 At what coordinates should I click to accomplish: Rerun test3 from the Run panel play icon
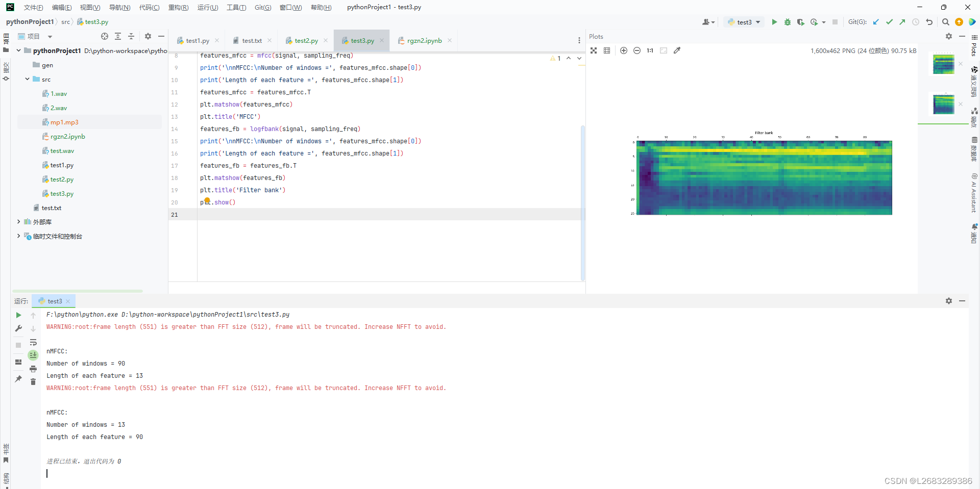click(18, 315)
